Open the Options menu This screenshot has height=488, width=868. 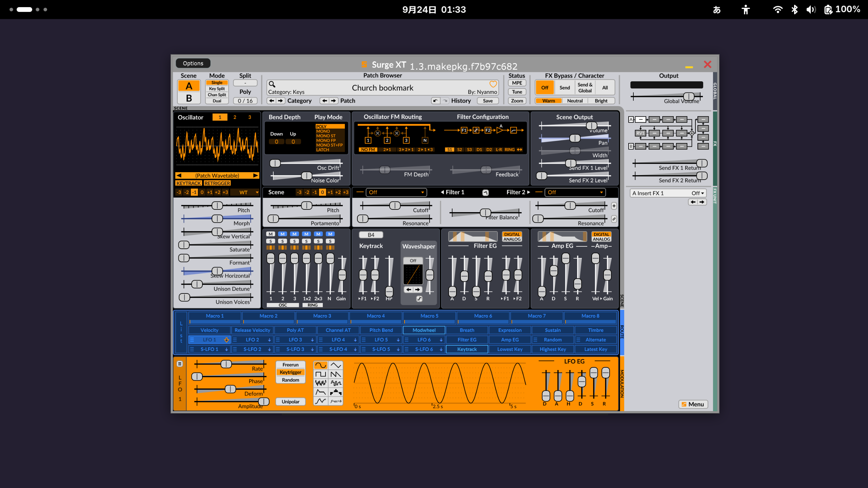193,63
